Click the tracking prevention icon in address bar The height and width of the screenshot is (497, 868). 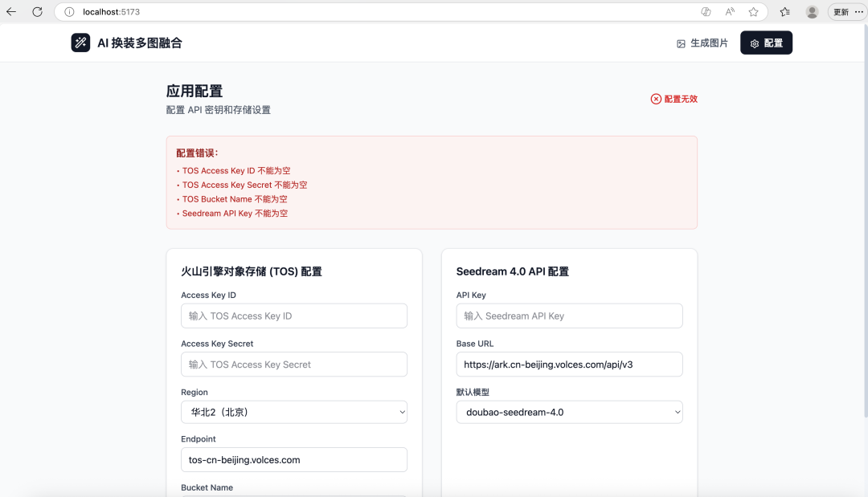tap(706, 11)
